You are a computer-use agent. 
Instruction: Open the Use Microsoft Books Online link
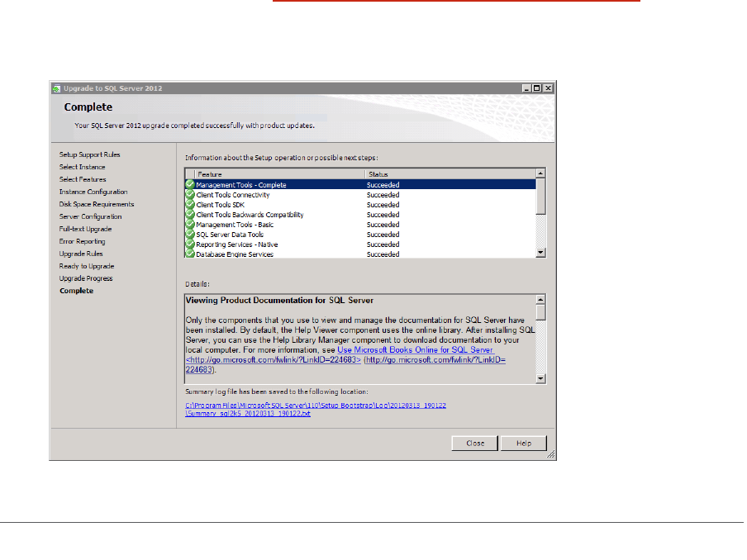[x=415, y=350]
